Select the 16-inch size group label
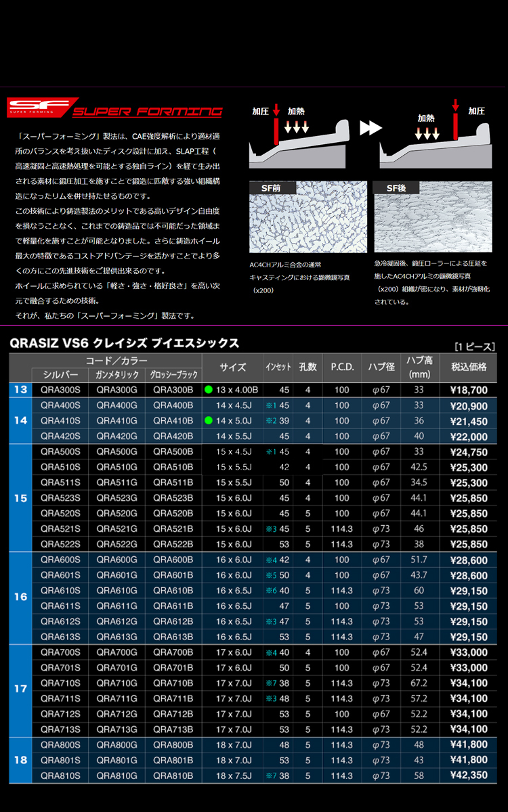 click(x=20, y=598)
